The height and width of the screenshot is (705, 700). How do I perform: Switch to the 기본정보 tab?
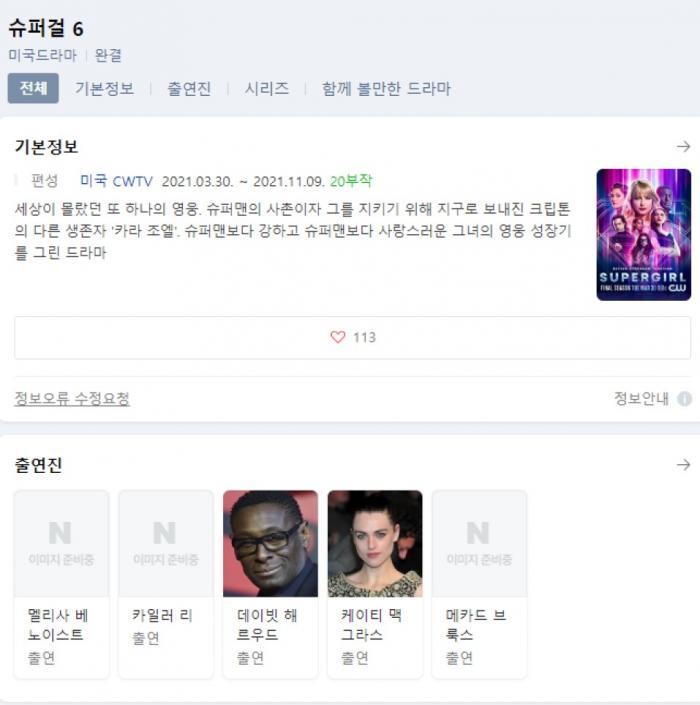click(104, 88)
